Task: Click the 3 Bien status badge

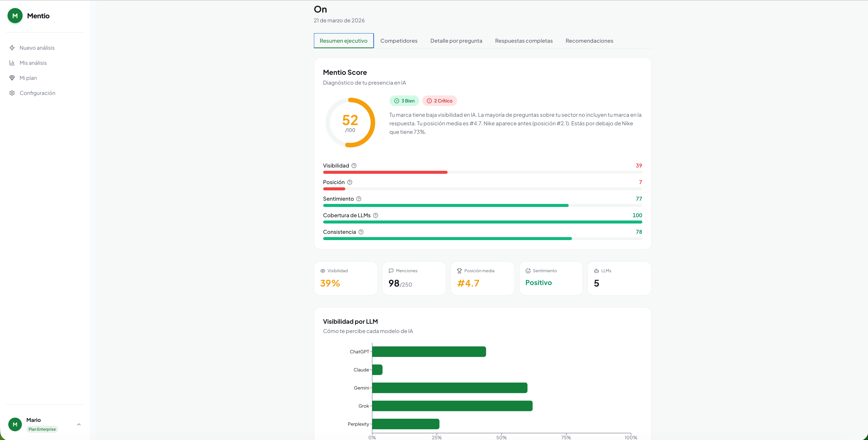Action: point(404,101)
